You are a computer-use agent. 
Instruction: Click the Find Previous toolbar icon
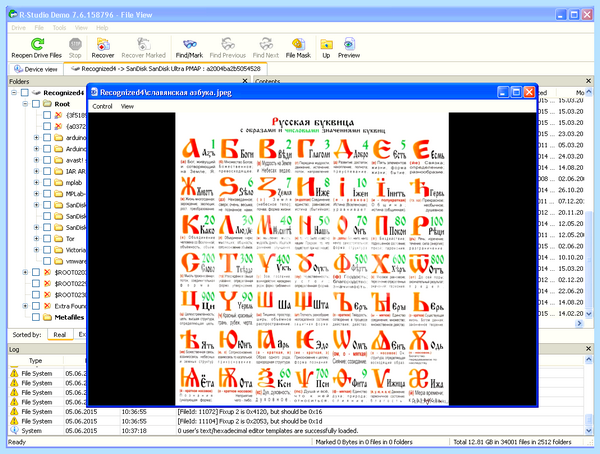[x=228, y=44]
